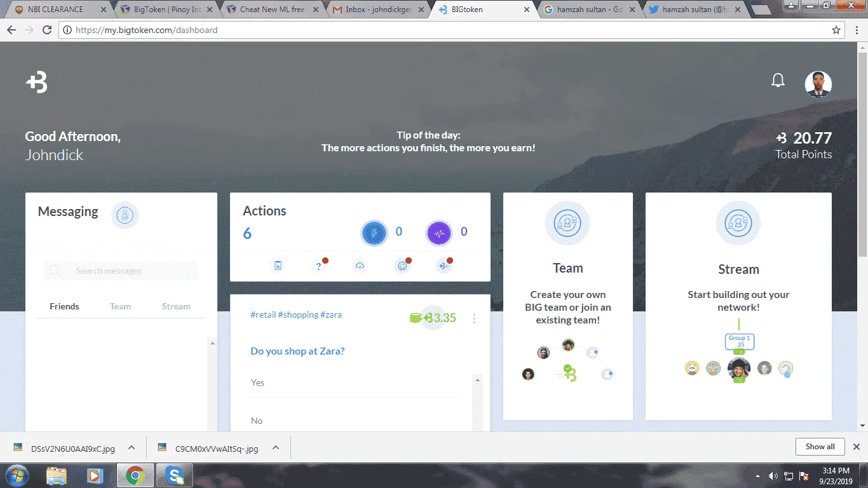Open the downloaded C9CM0xVVwAItSq-.jpg file

210,448
